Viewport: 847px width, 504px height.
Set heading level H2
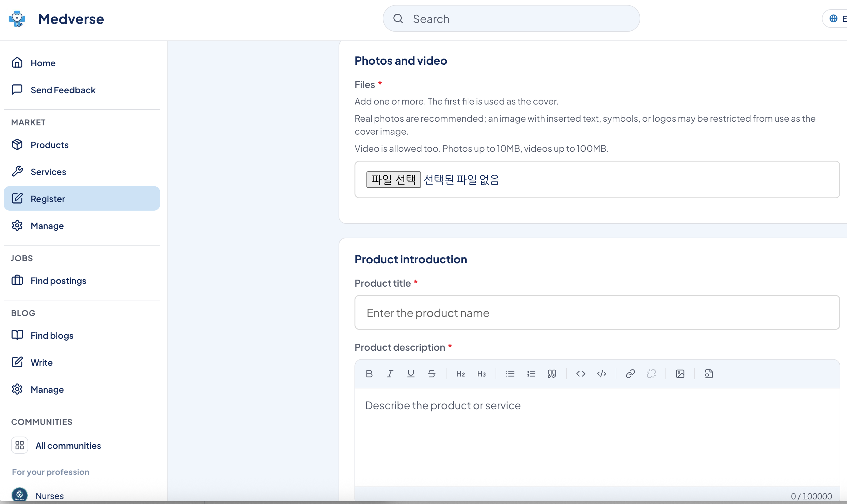[x=461, y=374]
